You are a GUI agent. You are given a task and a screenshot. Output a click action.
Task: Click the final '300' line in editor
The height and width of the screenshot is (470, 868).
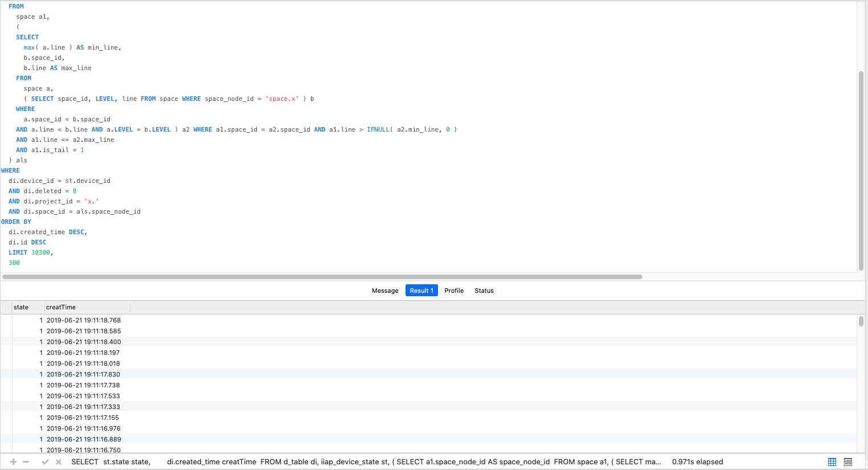tap(14, 263)
